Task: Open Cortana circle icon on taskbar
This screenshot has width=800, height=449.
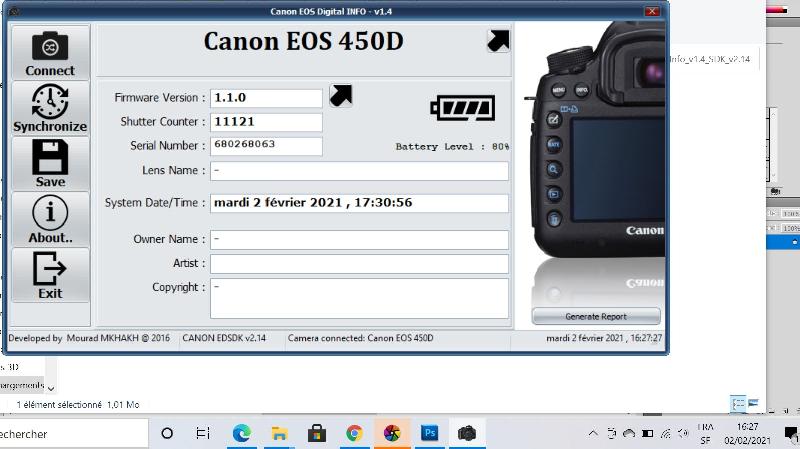Action: [x=167, y=434]
